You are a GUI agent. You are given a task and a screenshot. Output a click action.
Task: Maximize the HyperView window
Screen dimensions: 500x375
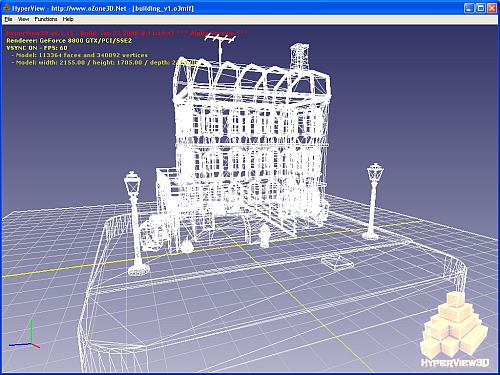481,8
